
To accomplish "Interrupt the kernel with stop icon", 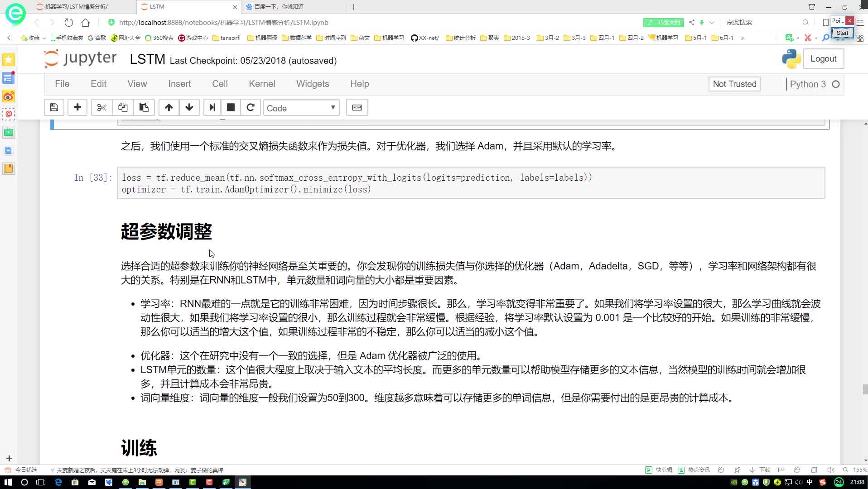I will click(231, 107).
